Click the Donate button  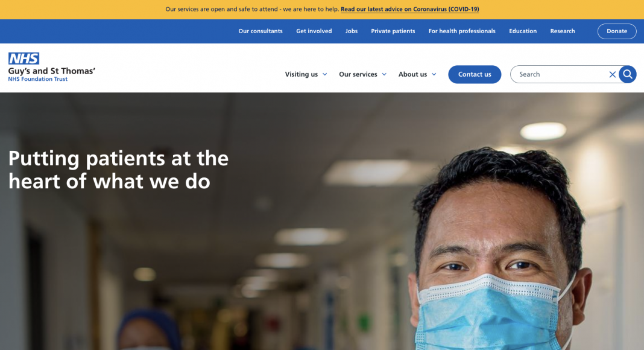pos(617,31)
